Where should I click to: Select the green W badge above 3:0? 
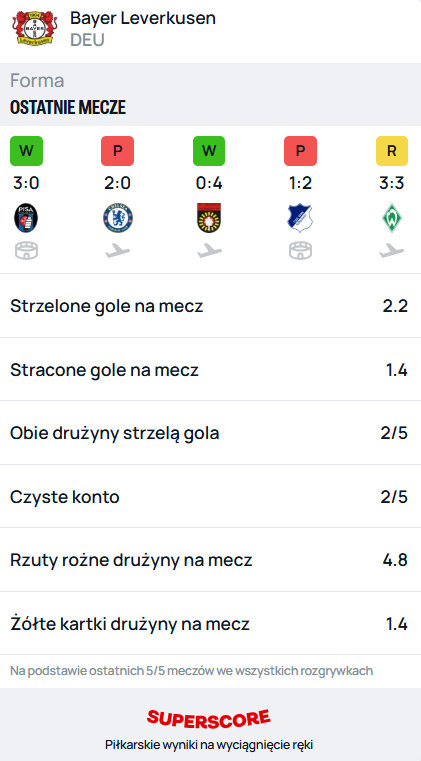[26, 151]
